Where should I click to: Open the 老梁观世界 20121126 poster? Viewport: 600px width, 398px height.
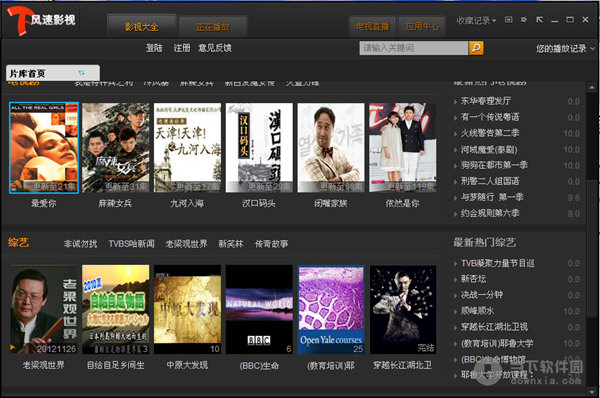[x=44, y=309]
